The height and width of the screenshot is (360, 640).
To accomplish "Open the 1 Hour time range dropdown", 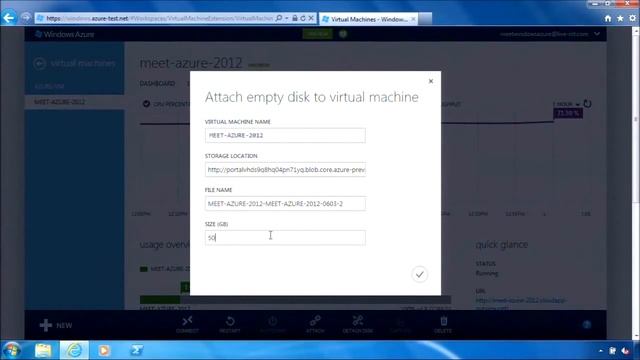I will (566, 104).
